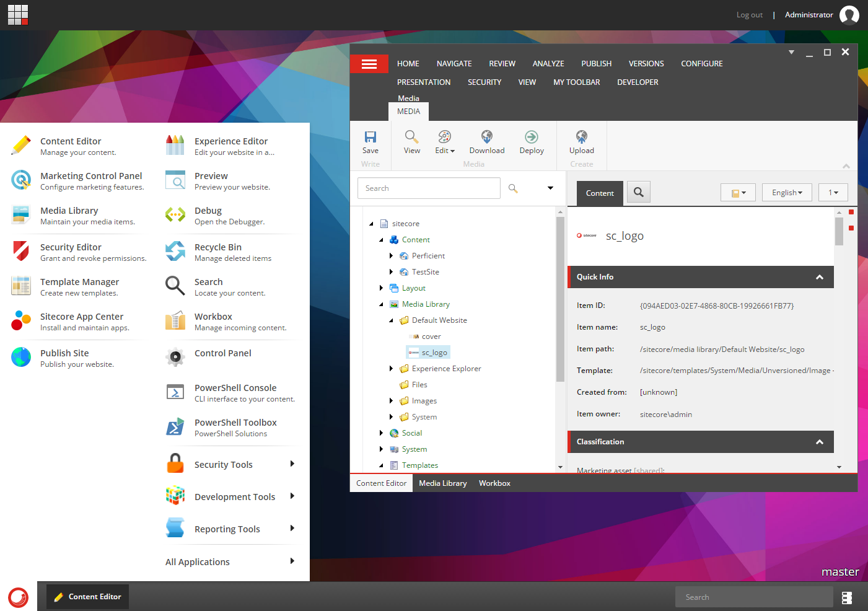The width and height of the screenshot is (868, 611).
Task: Collapse the Classification section
Action: tap(820, 442)
